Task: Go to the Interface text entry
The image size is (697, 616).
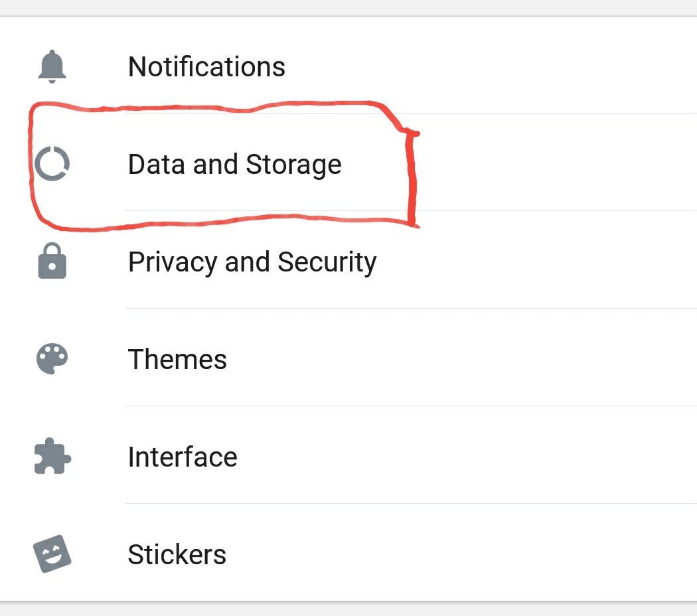Action: (183, 457)
